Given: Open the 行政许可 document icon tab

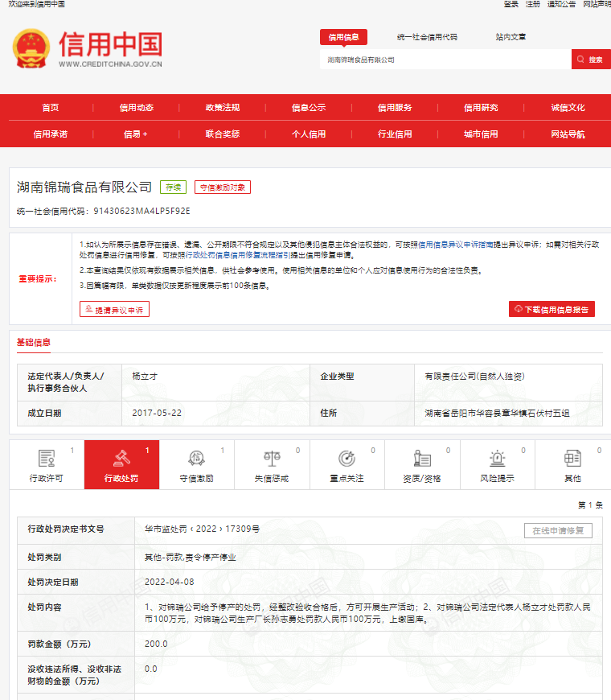Looking at the screenshot, I should point(47,459).
